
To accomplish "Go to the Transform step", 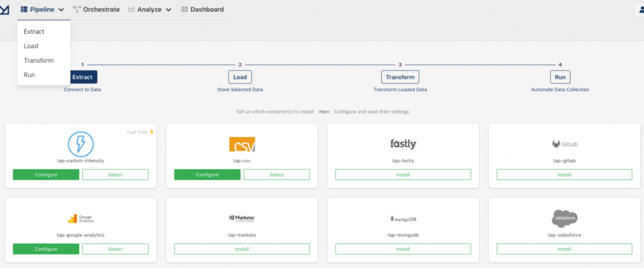I will (x=400, y=77).
